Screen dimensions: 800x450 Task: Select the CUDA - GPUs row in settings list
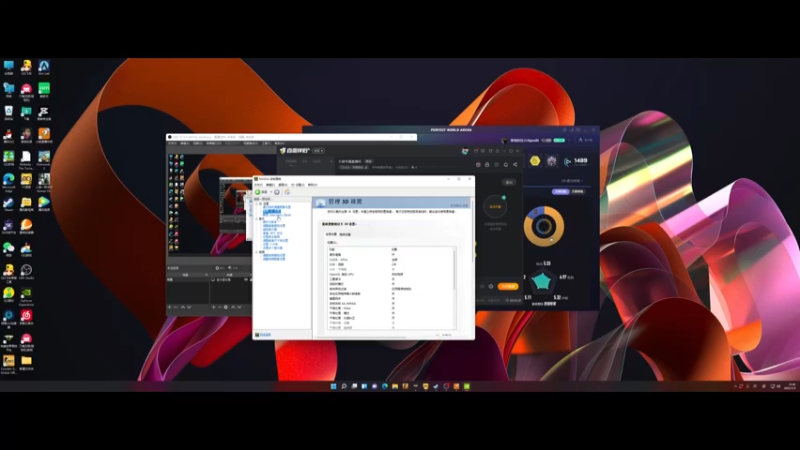(x=391, y=260)
